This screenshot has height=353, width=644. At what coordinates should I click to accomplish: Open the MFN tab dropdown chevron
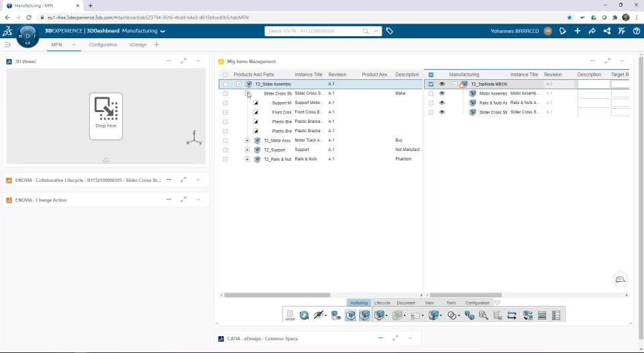pyautogui.click(x=74, y=44)
